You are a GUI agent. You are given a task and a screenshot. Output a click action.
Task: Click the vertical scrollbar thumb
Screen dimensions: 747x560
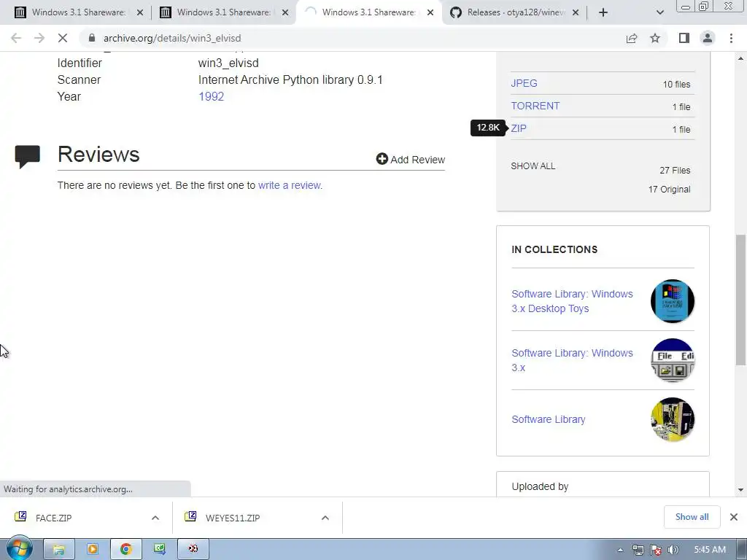coord(740,300)
